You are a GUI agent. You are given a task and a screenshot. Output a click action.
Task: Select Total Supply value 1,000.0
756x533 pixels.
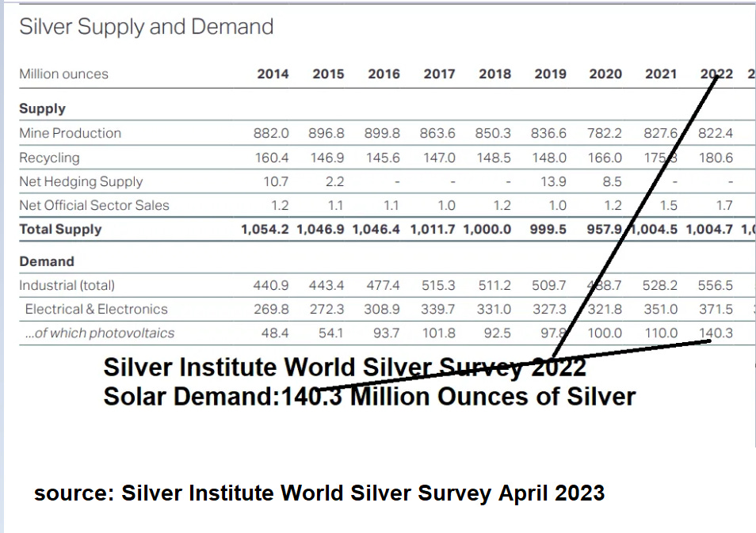click(x=487, y=230)
